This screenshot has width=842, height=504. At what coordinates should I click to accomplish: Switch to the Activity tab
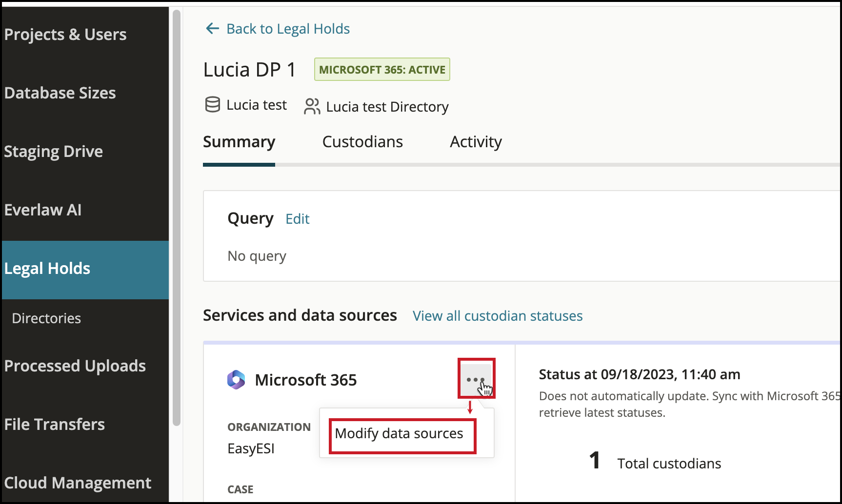pyautogui.click(x=476, y=142)
